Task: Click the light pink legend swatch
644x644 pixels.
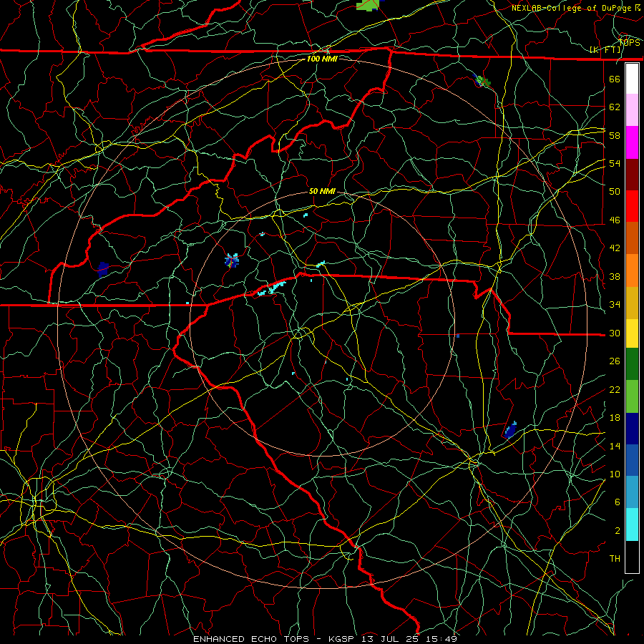Action: pyautogui.click(x=632, y=110)
